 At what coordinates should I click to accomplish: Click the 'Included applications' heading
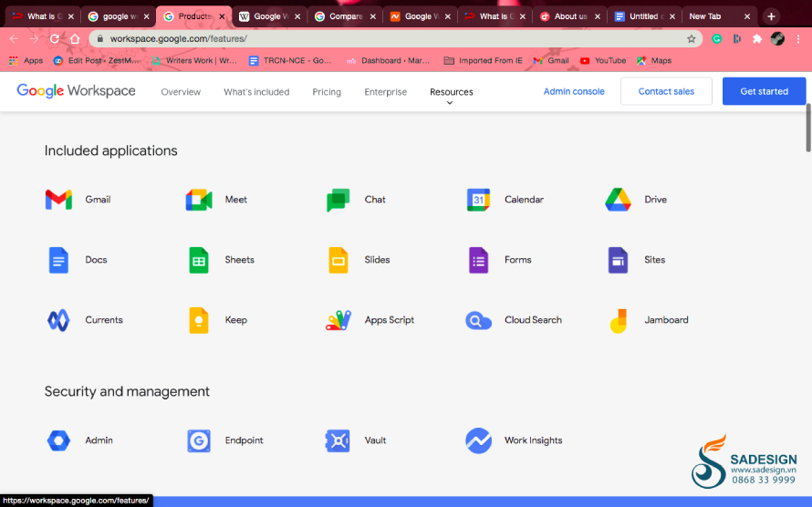[110, 151]
